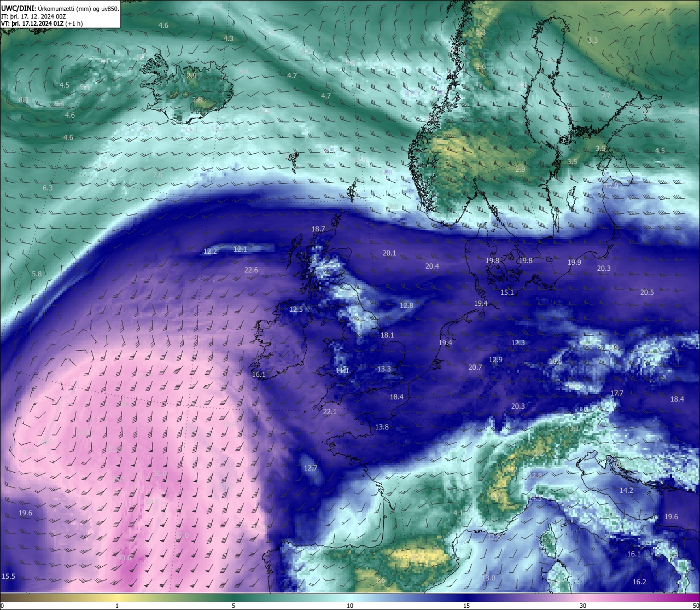Click the 40.6 value in the pink area
The image size is (700, 610).
pos(125,558)
